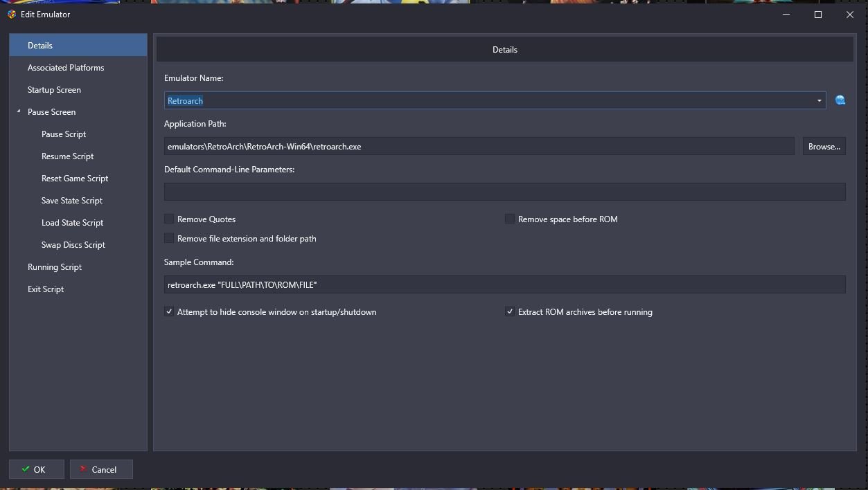Click the emulator search globe icon
The width and height of the screenshot is (868, 490).
pos(840,100)
